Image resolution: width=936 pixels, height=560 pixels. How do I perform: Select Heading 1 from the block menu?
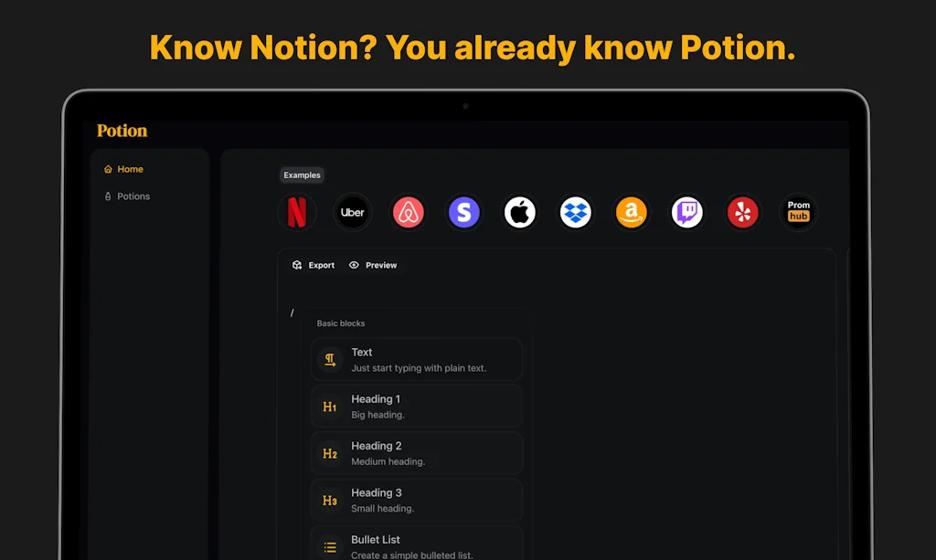coord(416,406)
